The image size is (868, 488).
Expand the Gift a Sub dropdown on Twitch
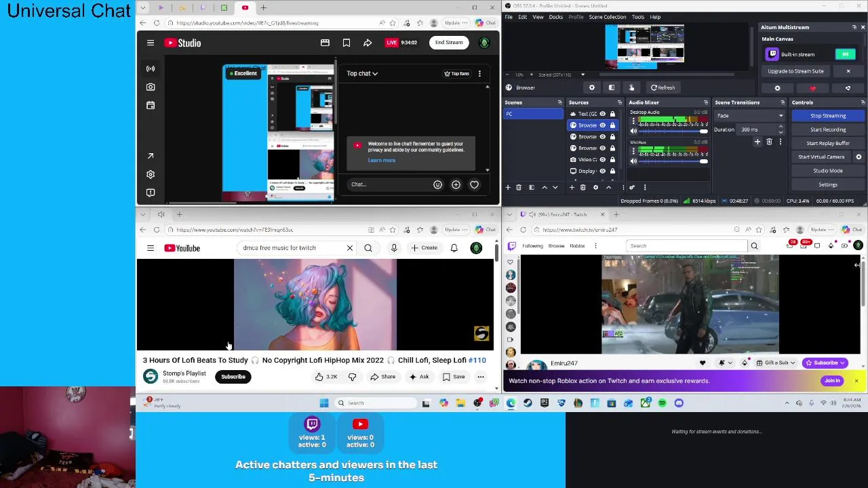point(777,363)
